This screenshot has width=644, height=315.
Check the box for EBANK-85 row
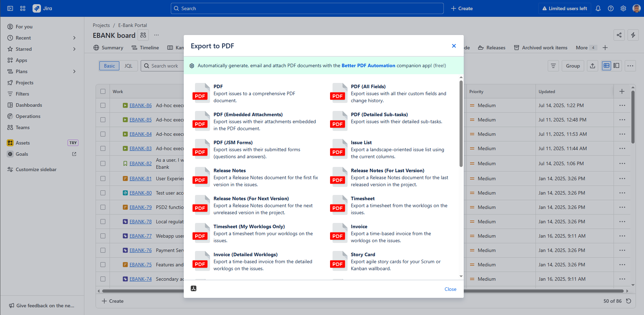tap(103, 120)
